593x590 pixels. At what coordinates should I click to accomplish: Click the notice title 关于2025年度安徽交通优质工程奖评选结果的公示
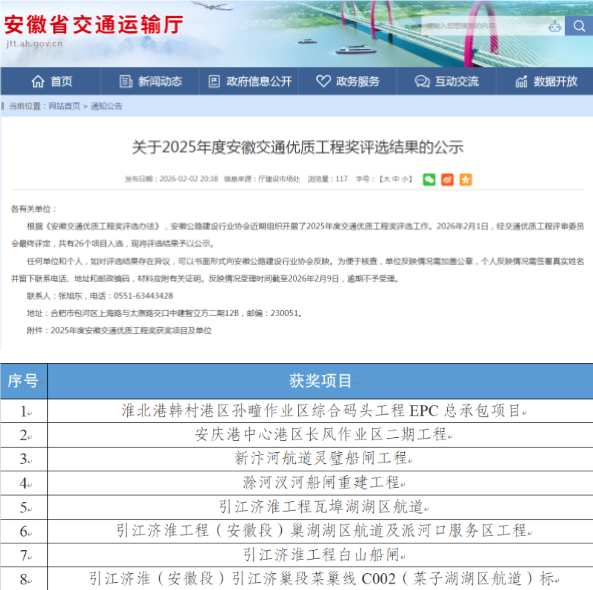click(298, 147)
